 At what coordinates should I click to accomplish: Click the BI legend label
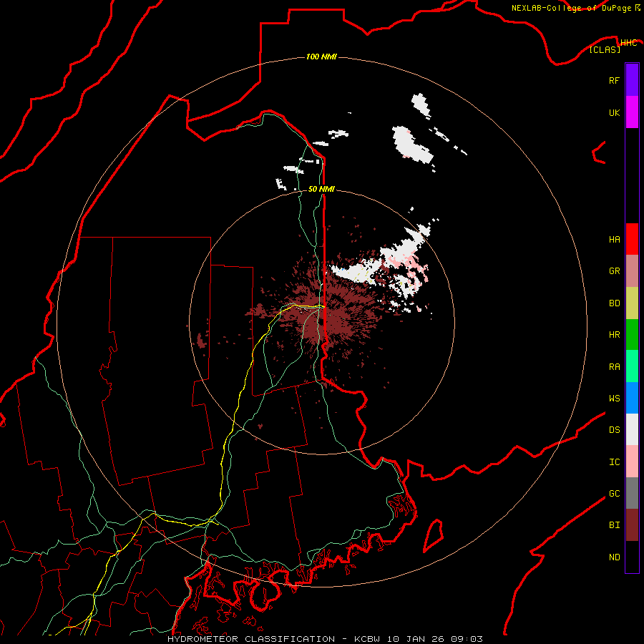pyautogui.click(x=614, y=525)
